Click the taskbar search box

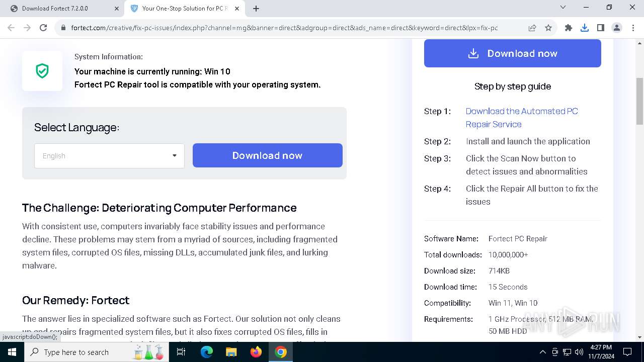(97, 352)
